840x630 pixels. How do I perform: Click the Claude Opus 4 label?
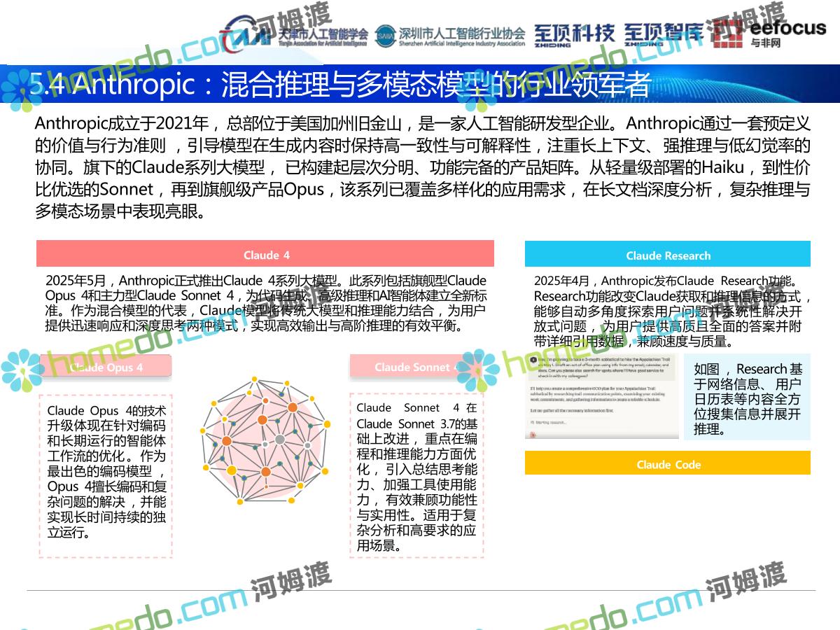pyautogui.click(x=105, y=367)
